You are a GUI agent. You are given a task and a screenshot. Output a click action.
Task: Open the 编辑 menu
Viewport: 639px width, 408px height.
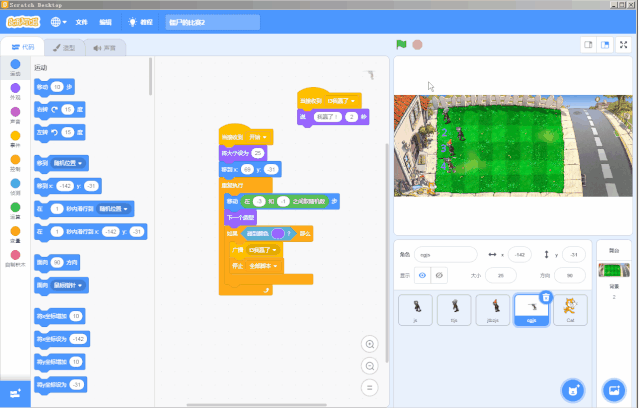click(x=106, y=22)
